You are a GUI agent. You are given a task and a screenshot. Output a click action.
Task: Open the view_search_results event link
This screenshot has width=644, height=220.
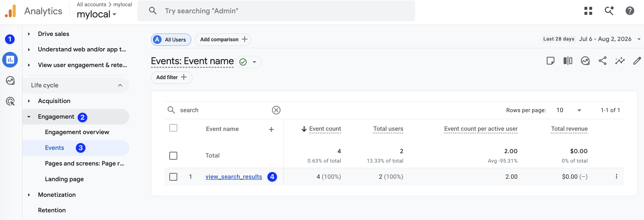pyautogui.click(x=234, y=177)
